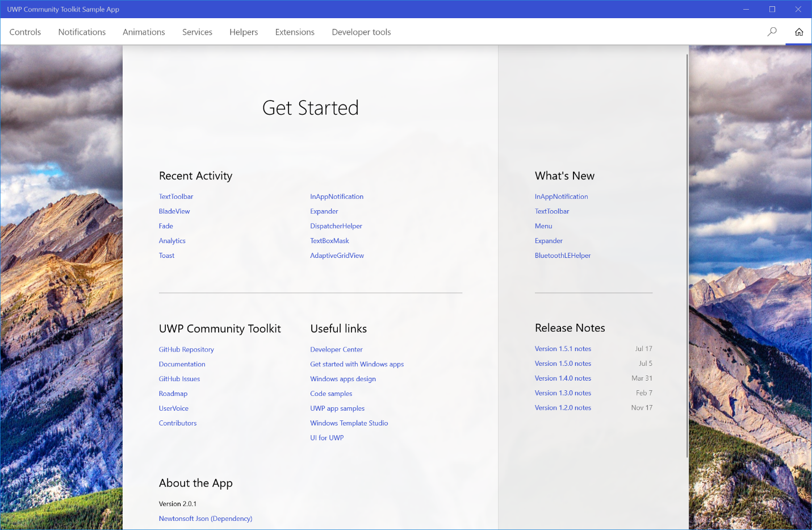Open the Controls menu
The height and width of the screenshot is (530, 812).
coord(25,32)
